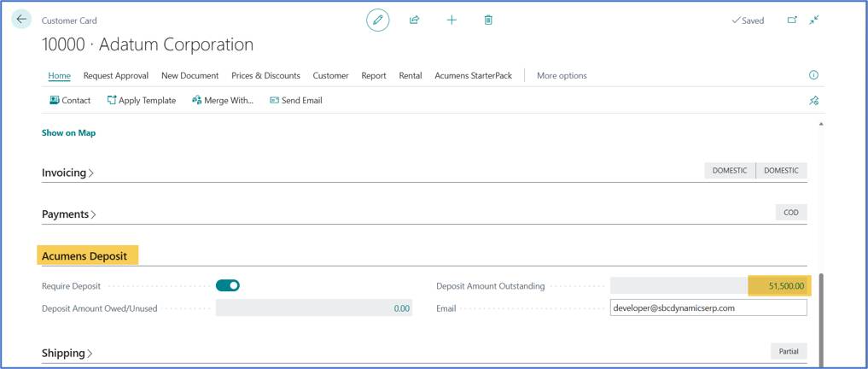Click the Customer Card page caption

coord(69,20)
